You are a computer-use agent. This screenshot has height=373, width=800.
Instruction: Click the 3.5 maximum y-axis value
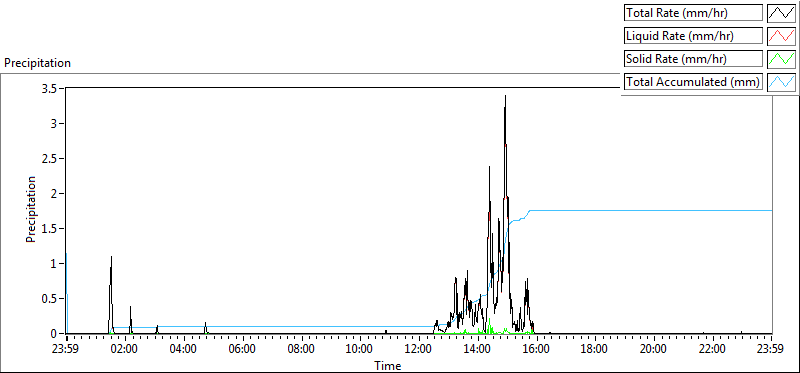(51, 89)
